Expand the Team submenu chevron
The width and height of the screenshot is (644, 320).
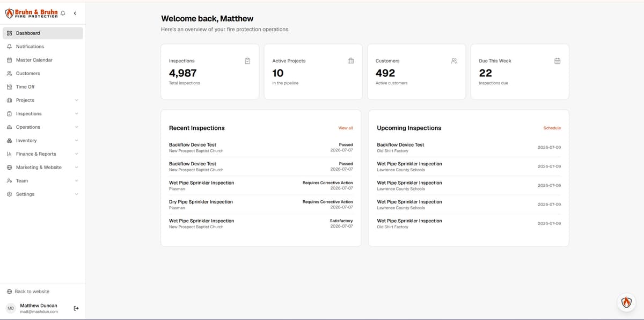pyautogui.click(x=76, y=181)
